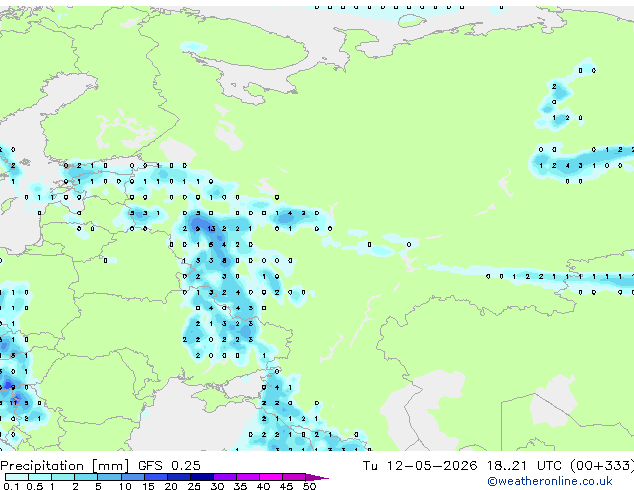Select the 25–30 mm dark blue legend box

(202, 477)
